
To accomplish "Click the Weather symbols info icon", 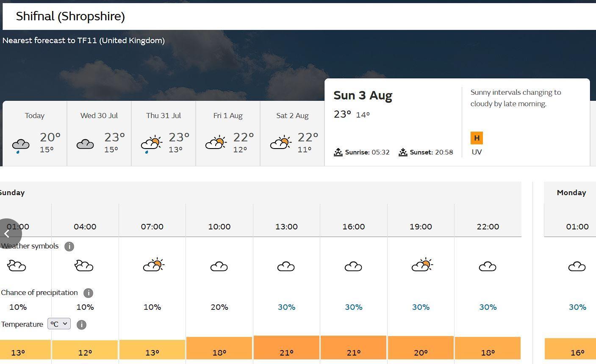I will pos(69,246).
